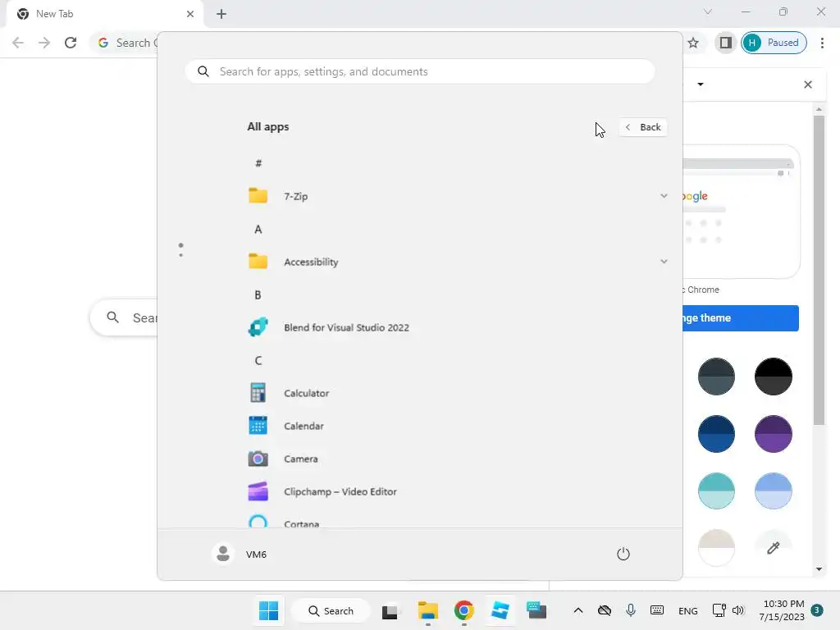The width and height of the screenshot is (840, 630).
Task: Click the Change theme button
Action: (x=741, y=318)
